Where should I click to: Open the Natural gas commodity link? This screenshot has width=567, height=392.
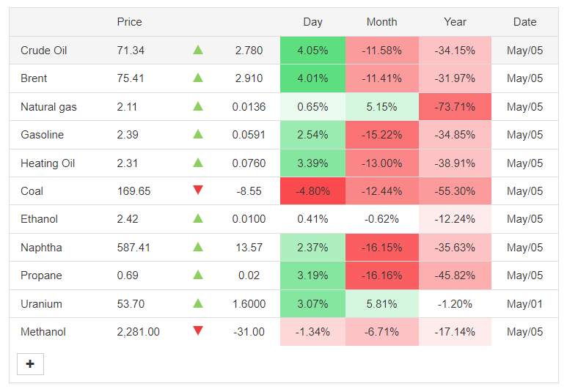click(48, 107)
